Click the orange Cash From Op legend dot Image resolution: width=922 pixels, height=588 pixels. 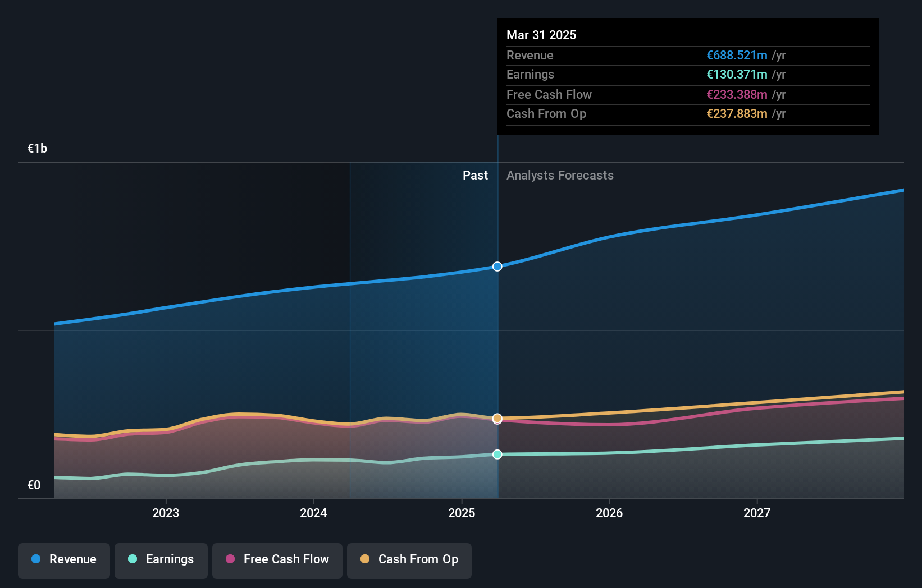(x=365, y=559)
